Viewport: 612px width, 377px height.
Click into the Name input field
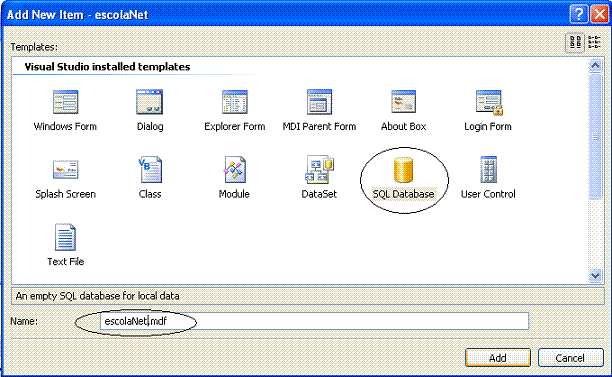pos(314,321)
